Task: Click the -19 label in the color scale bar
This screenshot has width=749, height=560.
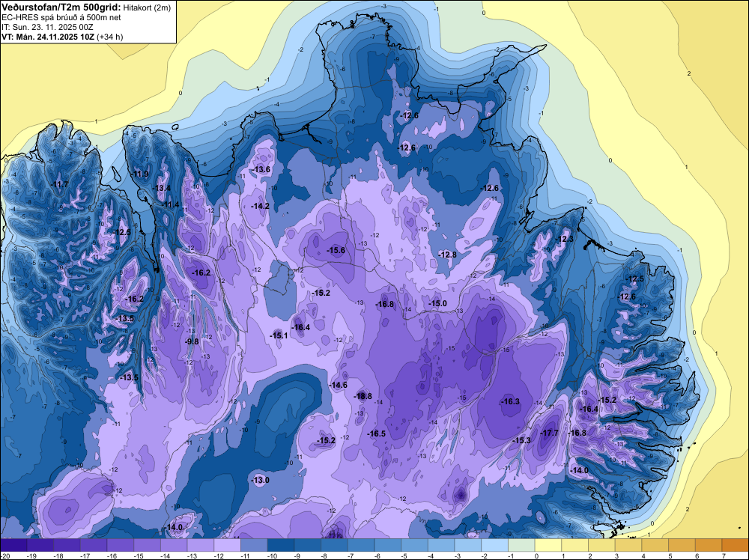Action: click(32, 556)
